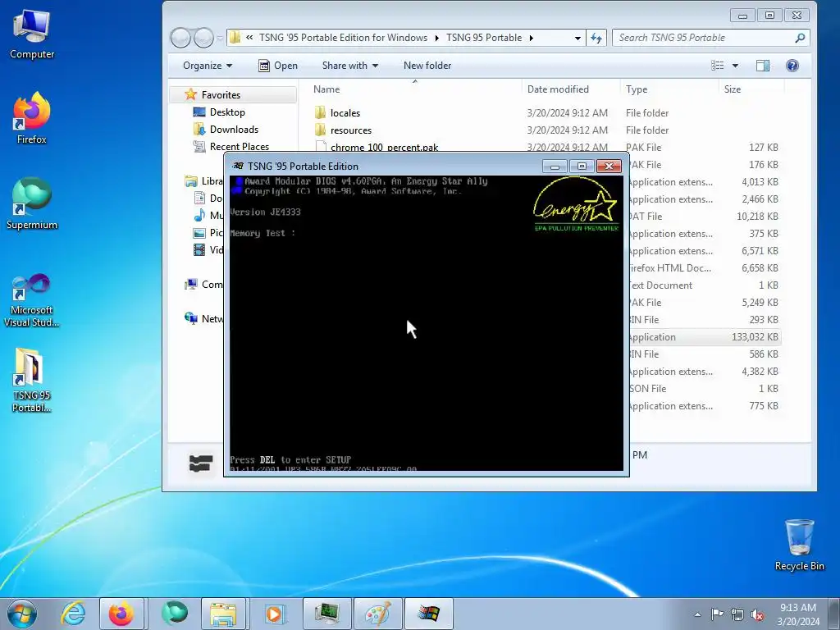The height and width of the screenshot is (630, 840).
Task: Change the view with the views icon
Action: (717, 66)
